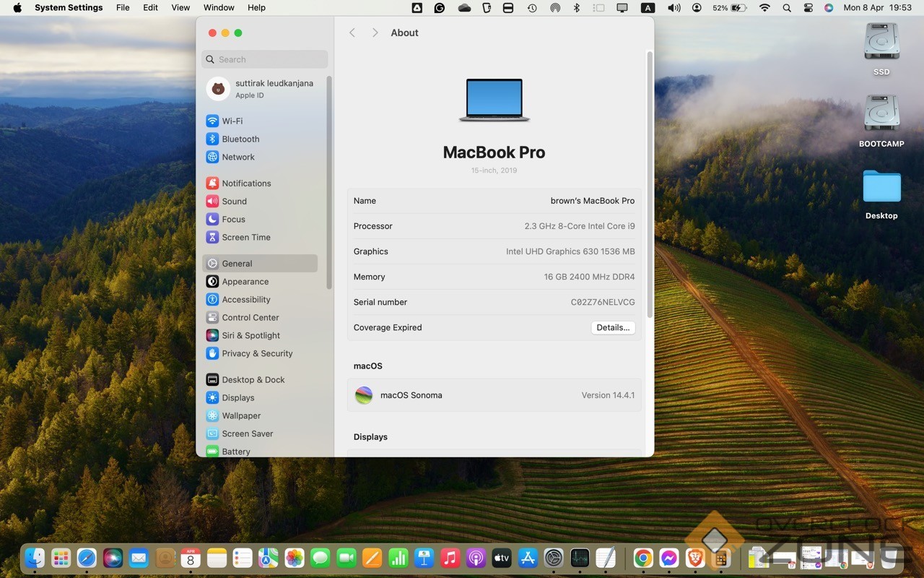Open Notifications settings pane
The width and height of the screenshot is (924, 578).
click(x=245, y=184)
